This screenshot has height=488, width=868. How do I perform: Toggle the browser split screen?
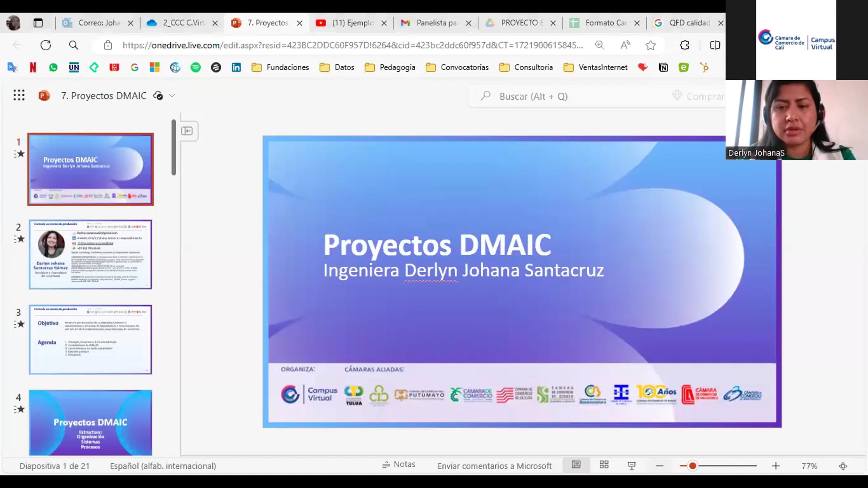coord(715,45)
